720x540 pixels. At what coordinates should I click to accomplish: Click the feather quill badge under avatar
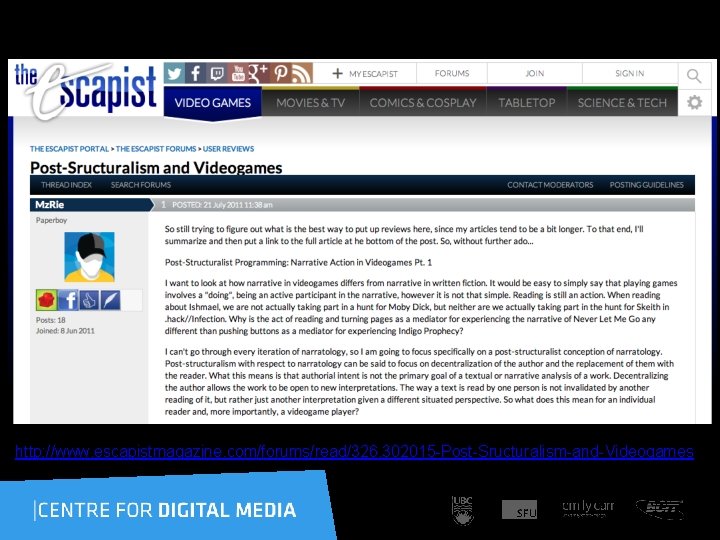[x=110, y=300]
